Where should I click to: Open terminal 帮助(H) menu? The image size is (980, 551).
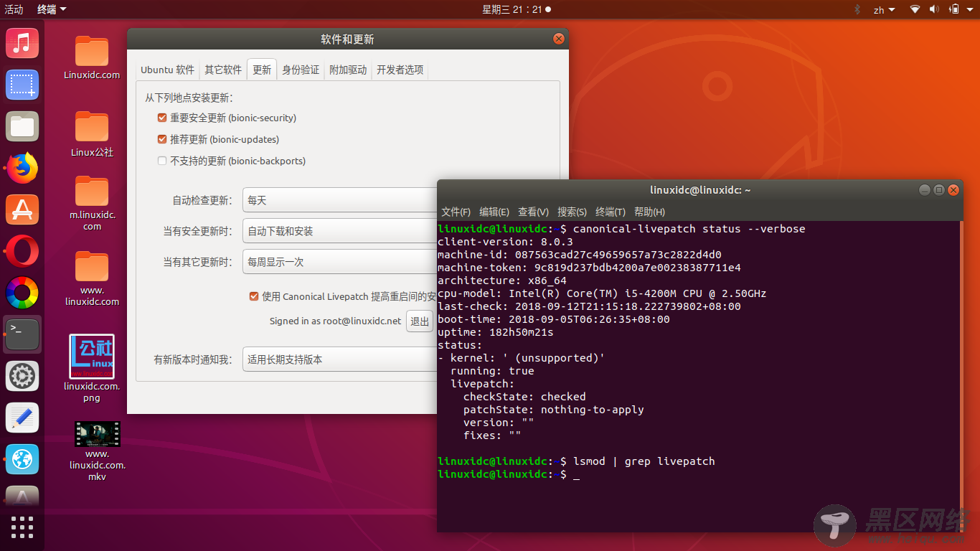pyautogui.click(x=649, y=212)
